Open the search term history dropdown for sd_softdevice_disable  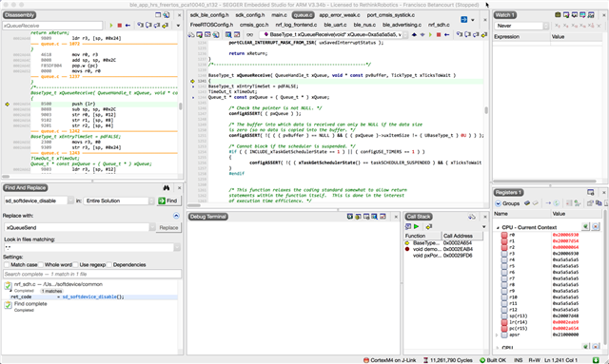pyautogui.click(x=70, y=201)
